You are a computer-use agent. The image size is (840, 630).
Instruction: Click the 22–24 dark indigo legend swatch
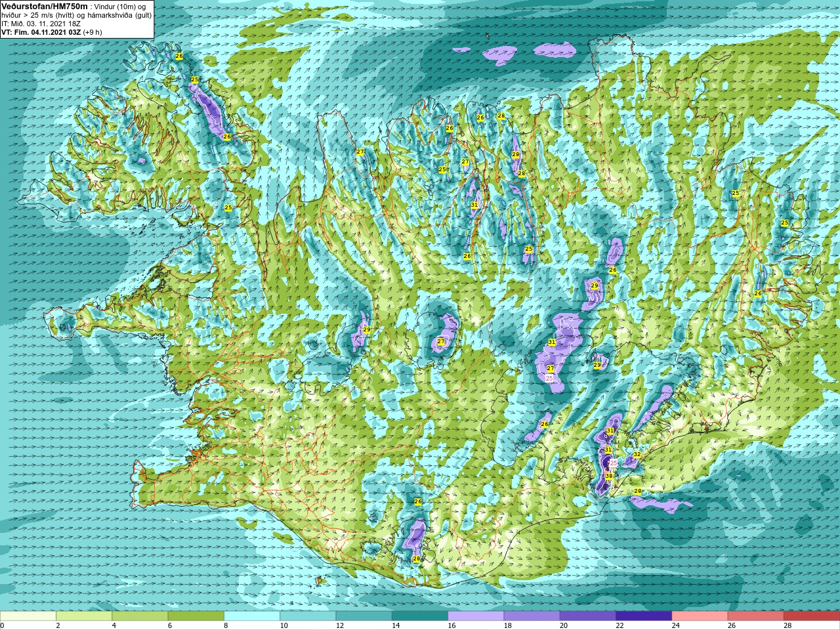(644, 616)
